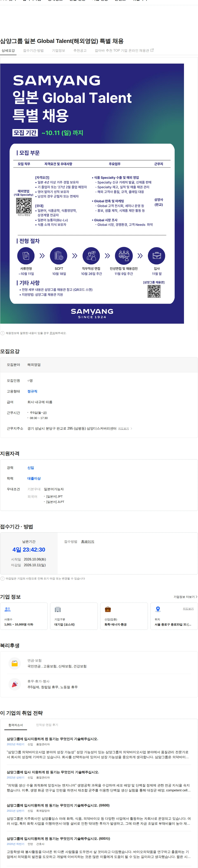Select the 인적성·면접 후기 tab
Screen dimensions: 198x868
pyautogui.click(x=47, y=725)
